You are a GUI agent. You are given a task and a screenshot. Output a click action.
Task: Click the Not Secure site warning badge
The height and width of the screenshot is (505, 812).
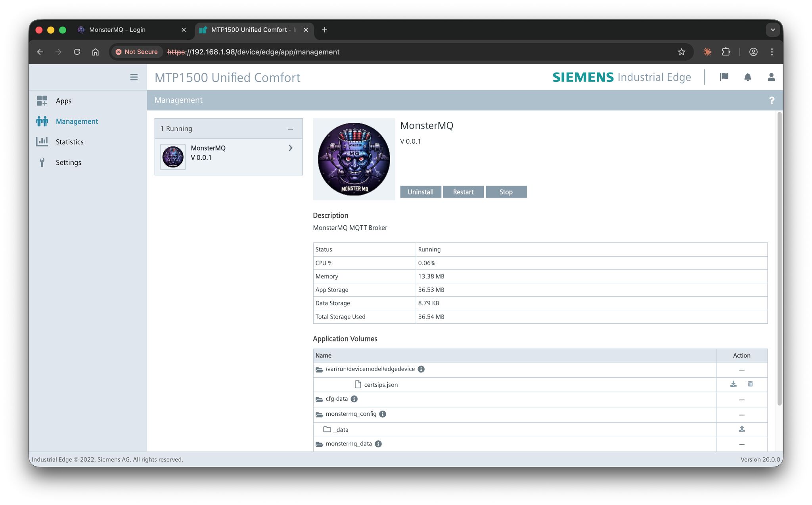(136, 52)
